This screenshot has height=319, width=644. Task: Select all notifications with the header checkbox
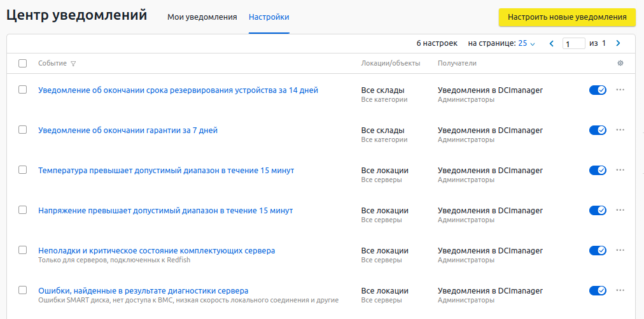tap(23, 63)
